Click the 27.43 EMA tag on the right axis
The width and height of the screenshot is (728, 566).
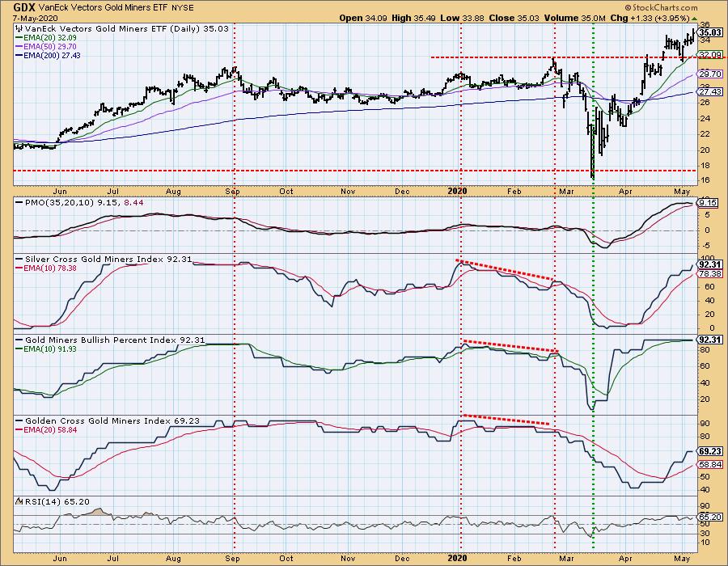point(710,92)
